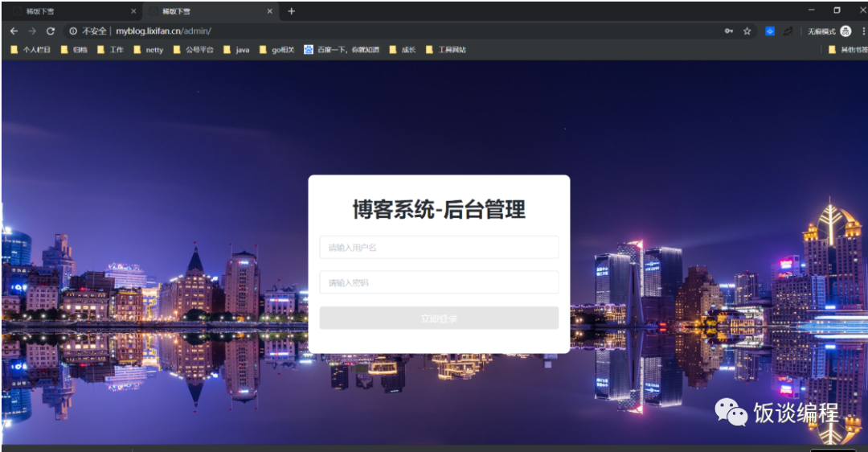Click the incognito mode avatar icon

point(845,31)
